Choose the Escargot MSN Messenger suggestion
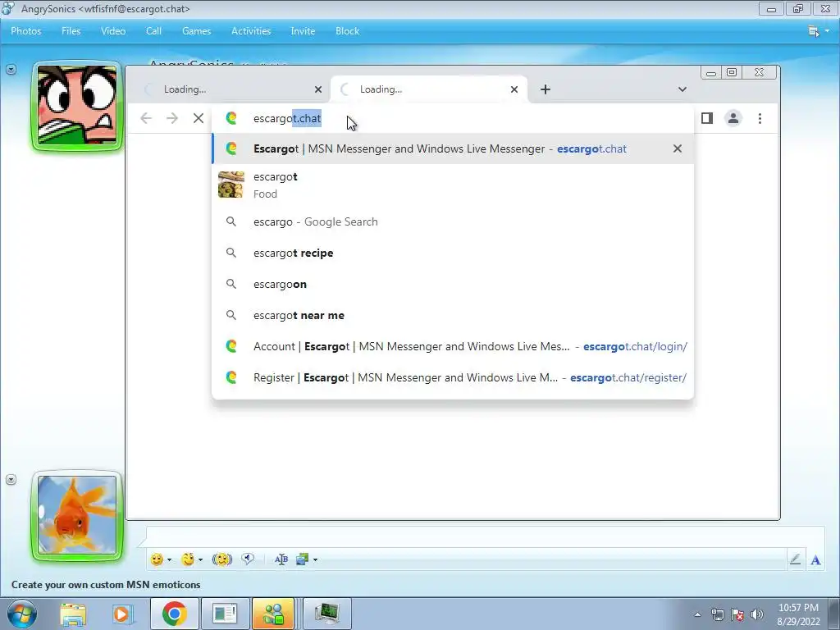The height and width of the screenshot is (630, 840). [453, 148]
